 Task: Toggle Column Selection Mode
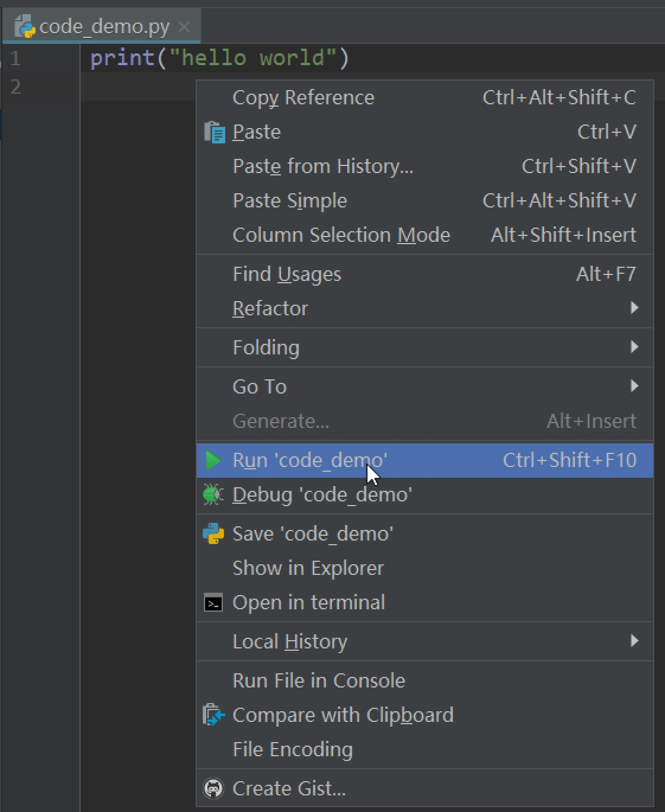[341, 235]
